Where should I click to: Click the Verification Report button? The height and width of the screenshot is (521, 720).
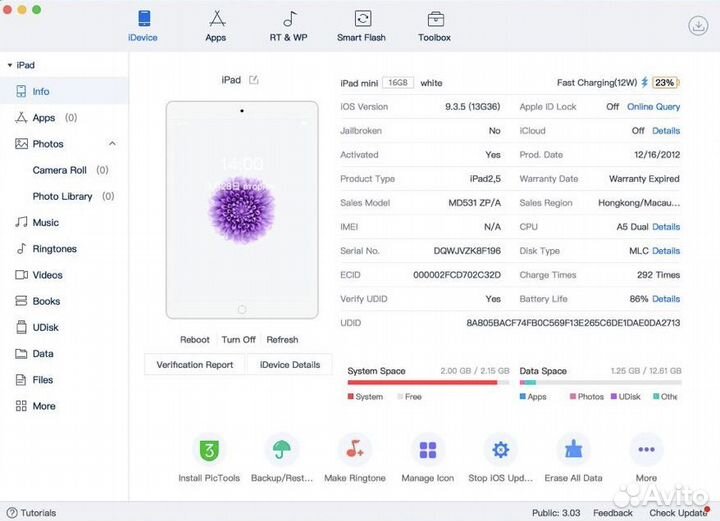click(195, 365)
